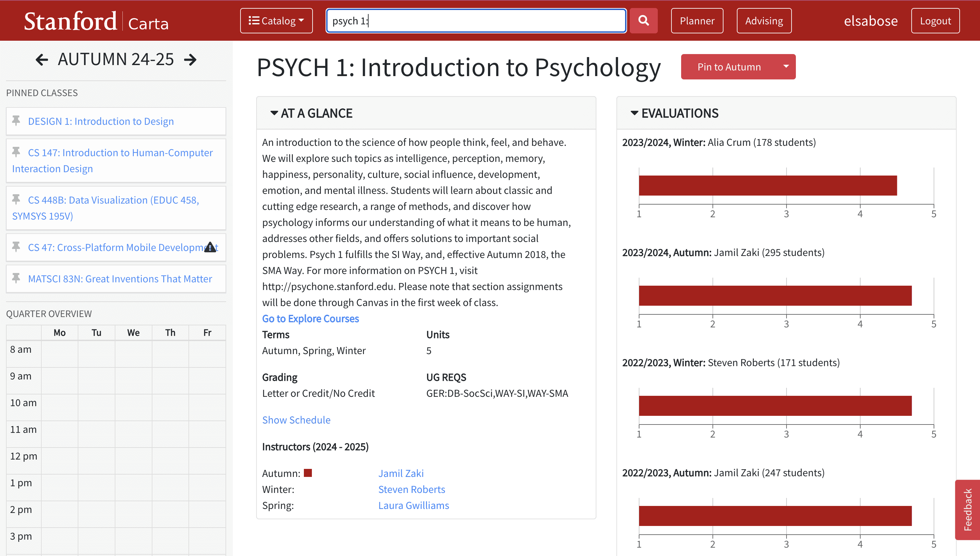This screenshot has width=980, height=556.
Task: Click warning triangle on CS 47
Action: point(210,247)
